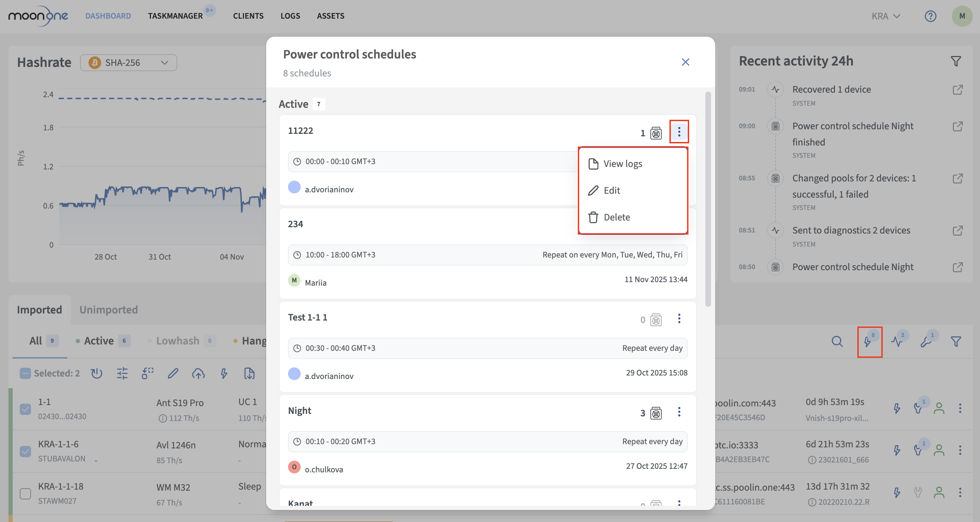The height and width of the screenshot is (522, 980).
Task: Open the help question mark icon
Action: [930, 16]
